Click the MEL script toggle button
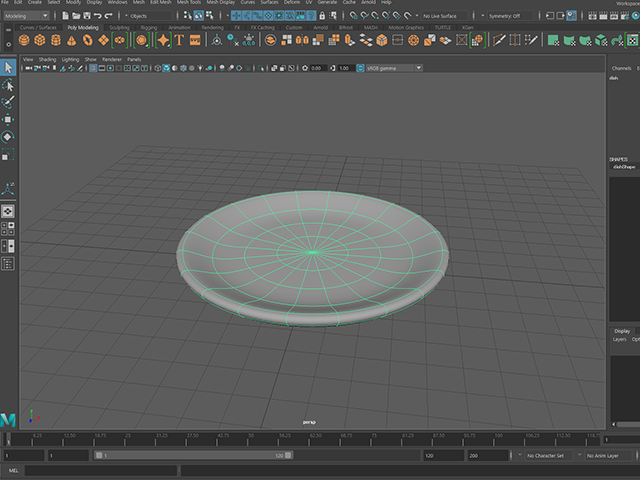This screenshot has height=480, width=640. tap(13, 471)
